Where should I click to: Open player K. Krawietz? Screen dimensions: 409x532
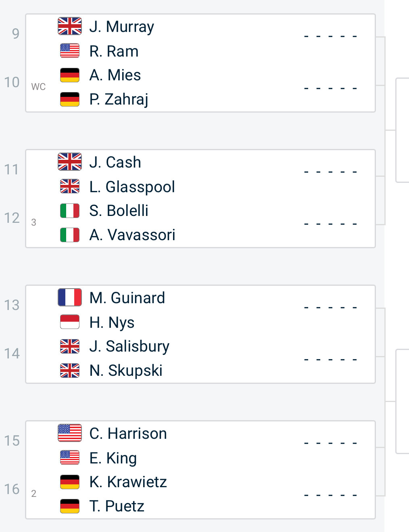(x=128, y=482)
